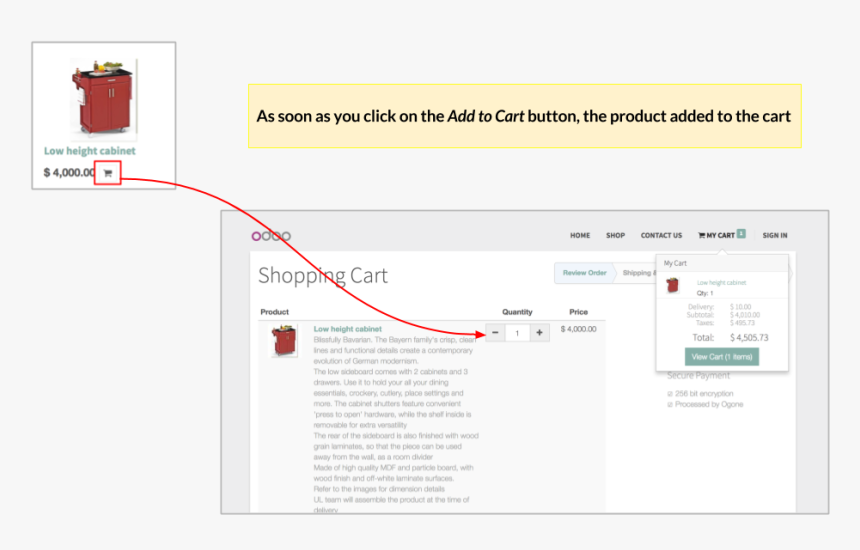Open the SHOP menu item

615,235
